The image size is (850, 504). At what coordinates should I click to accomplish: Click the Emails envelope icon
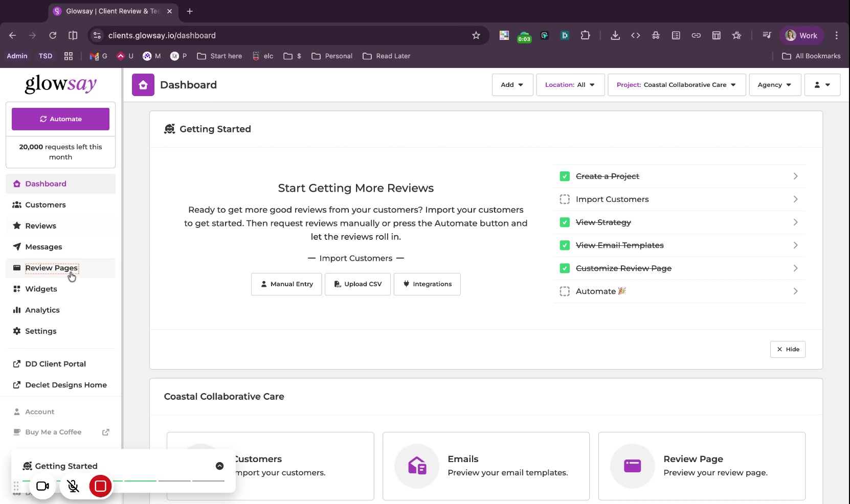pyautogui.click(x=417, y=466)
